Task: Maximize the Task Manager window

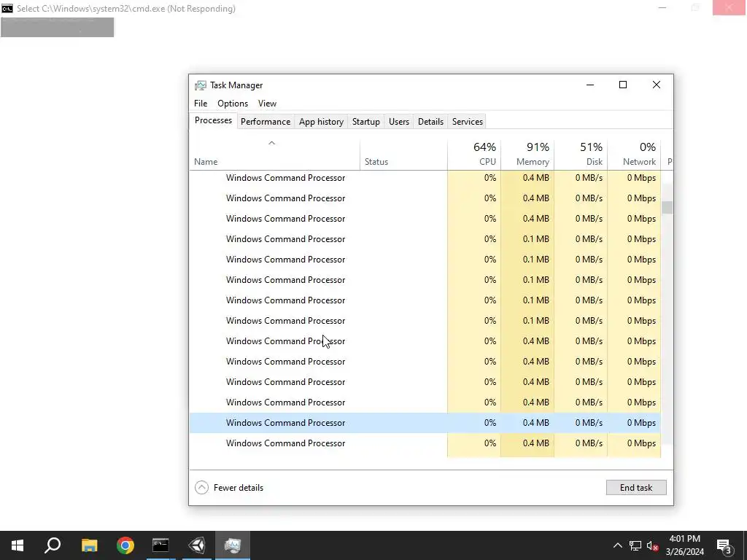Action: coord(623,85)
